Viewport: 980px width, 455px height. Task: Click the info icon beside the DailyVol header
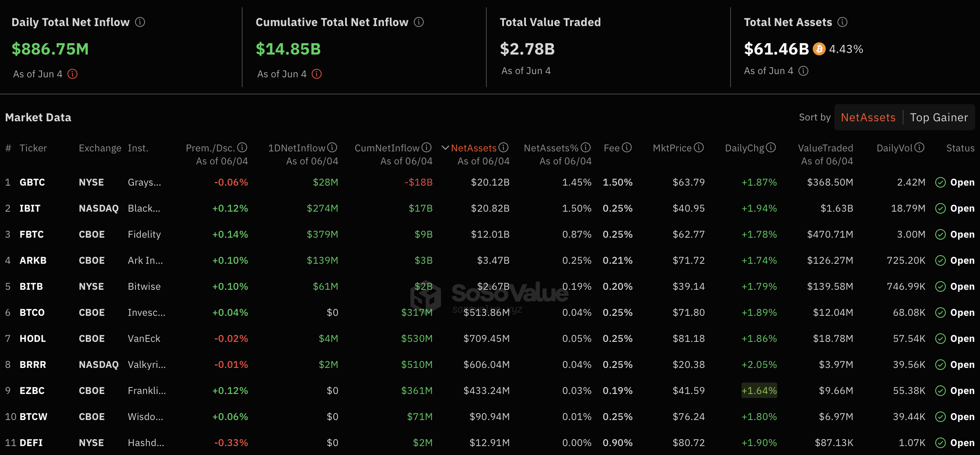(920, 148)
